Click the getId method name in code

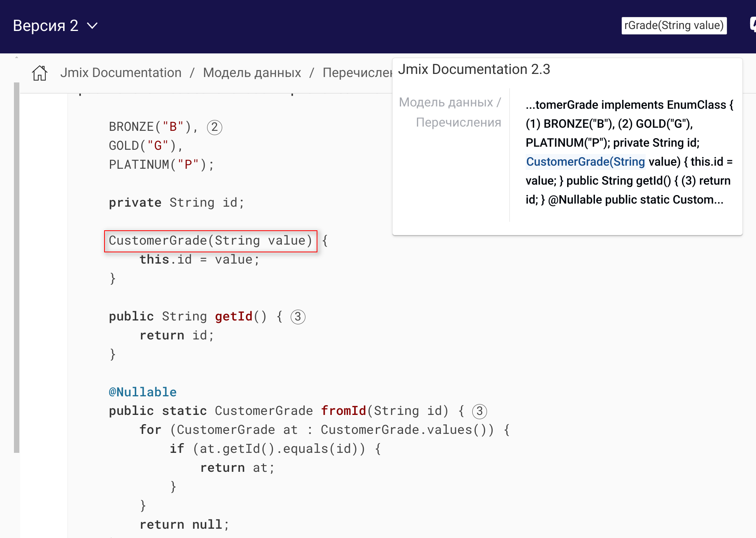click(233, 316)
